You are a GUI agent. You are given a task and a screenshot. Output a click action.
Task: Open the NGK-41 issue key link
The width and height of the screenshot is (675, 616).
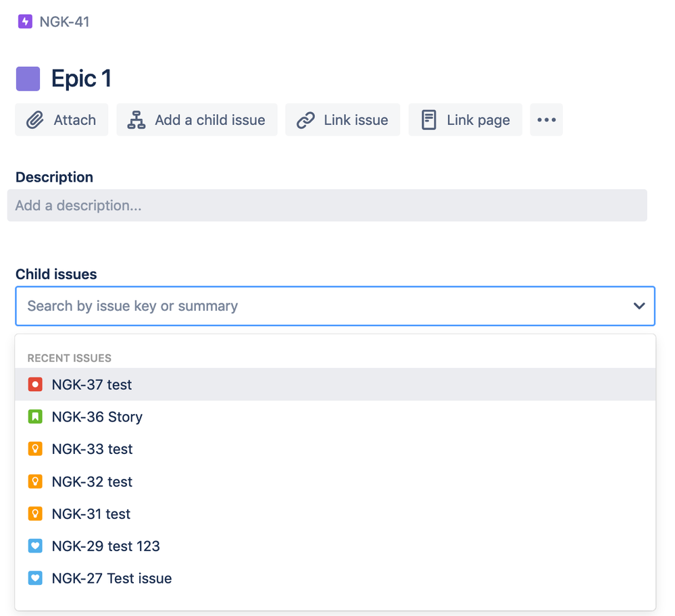[x=65, y=22]
